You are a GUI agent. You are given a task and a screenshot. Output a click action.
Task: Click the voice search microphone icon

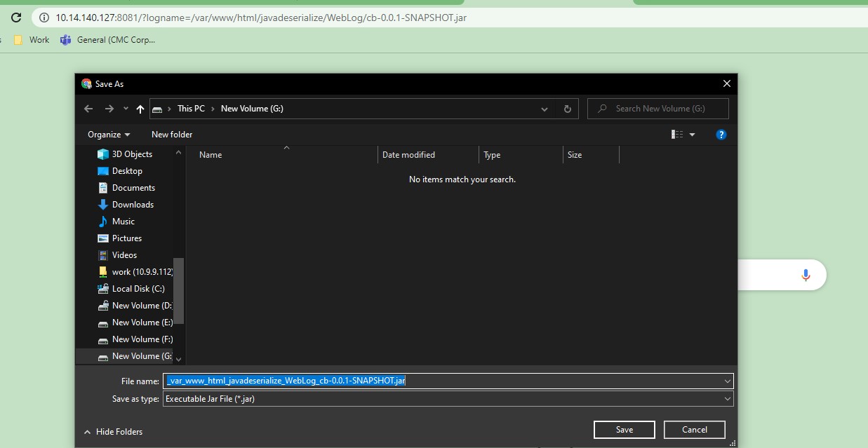806,275
